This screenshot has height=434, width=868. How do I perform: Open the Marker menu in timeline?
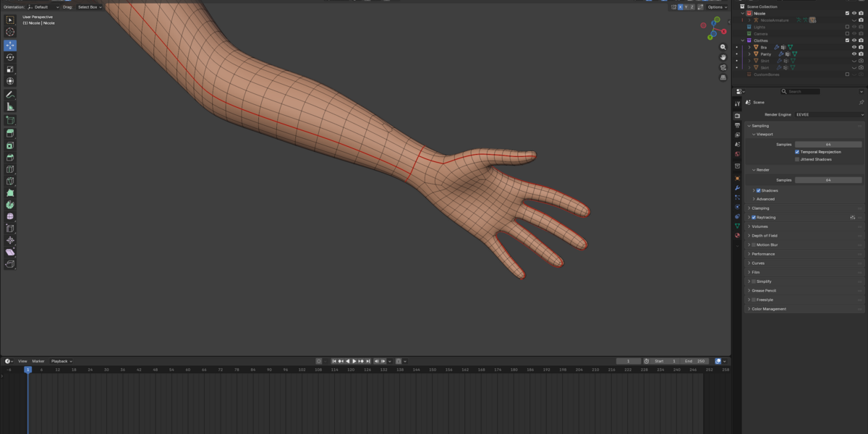pos(38,361)
